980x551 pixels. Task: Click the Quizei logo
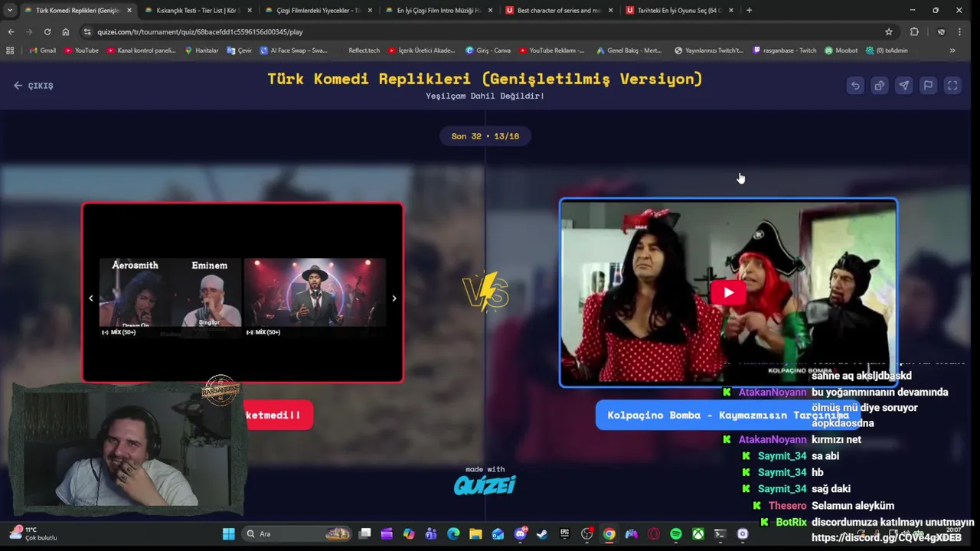(x=485, y=484)
